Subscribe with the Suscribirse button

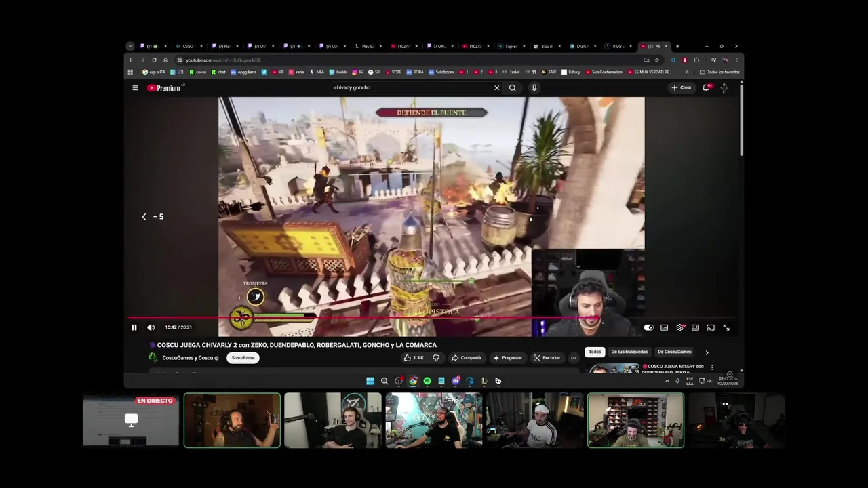coord(243,358)
